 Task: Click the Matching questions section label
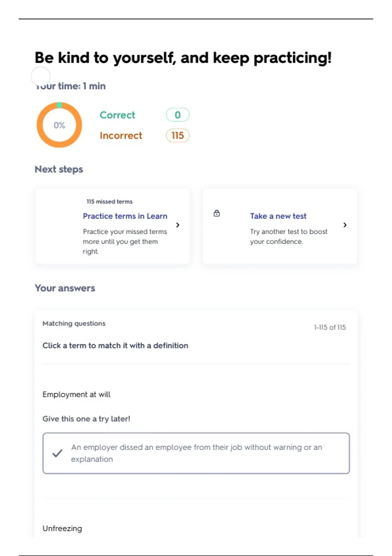tap(74, 323)
